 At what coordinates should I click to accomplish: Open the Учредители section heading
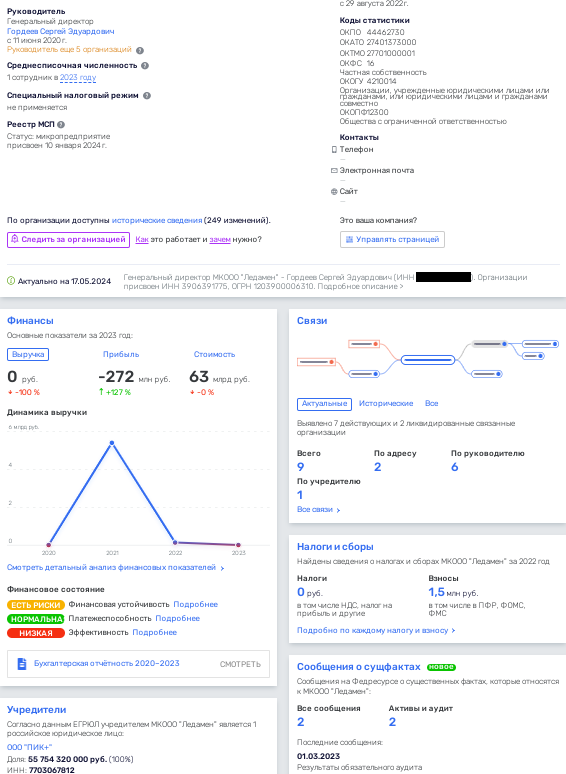click(x=37, y=710)
